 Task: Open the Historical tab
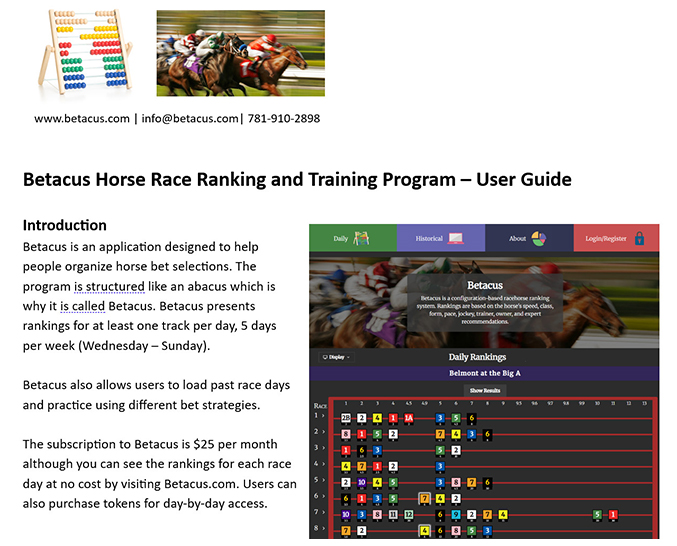[x=441, y=238]
